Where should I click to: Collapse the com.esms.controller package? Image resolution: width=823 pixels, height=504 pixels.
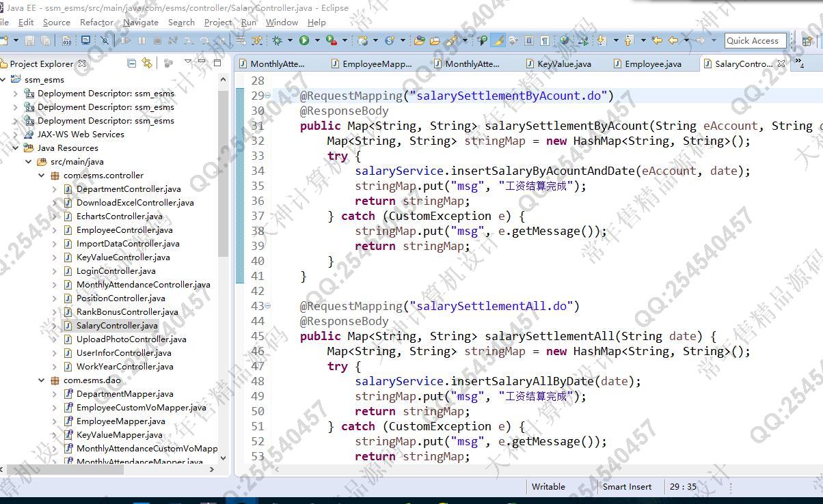(x=42, y=176)
